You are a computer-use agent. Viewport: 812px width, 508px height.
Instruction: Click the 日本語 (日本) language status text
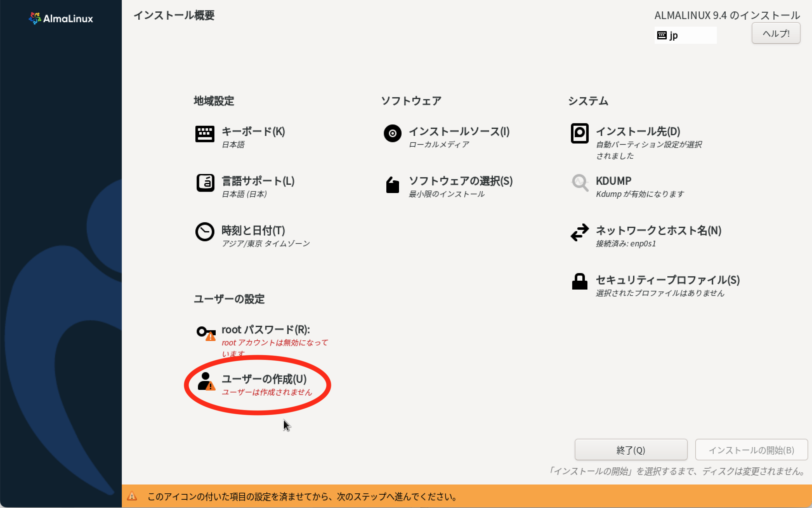(244, 194)
